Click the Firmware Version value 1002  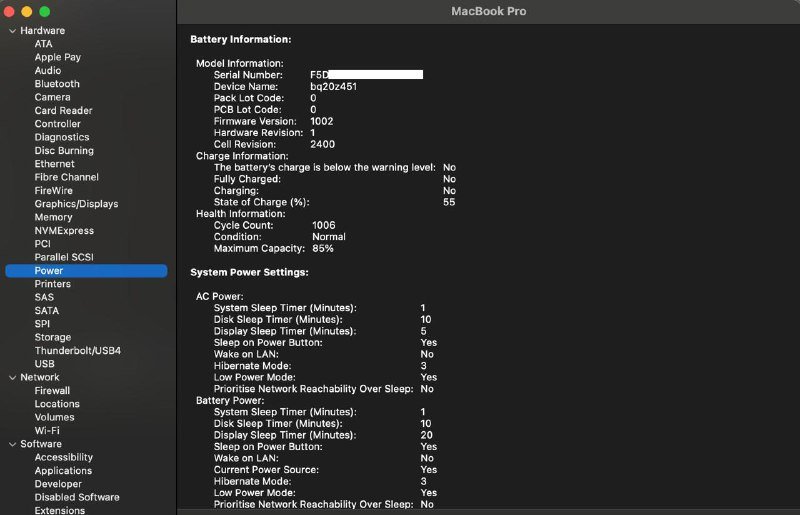point(321,121)
